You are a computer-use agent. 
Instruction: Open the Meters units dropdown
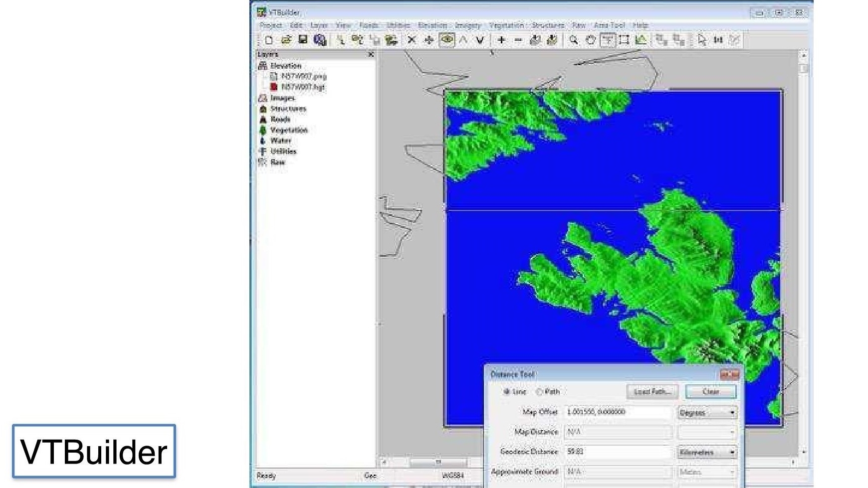pos(707,472)
